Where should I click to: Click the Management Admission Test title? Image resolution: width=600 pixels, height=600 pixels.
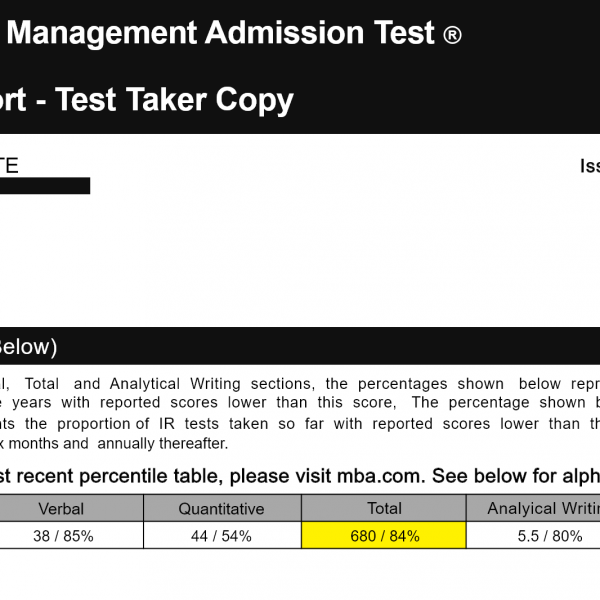(220, 34)
